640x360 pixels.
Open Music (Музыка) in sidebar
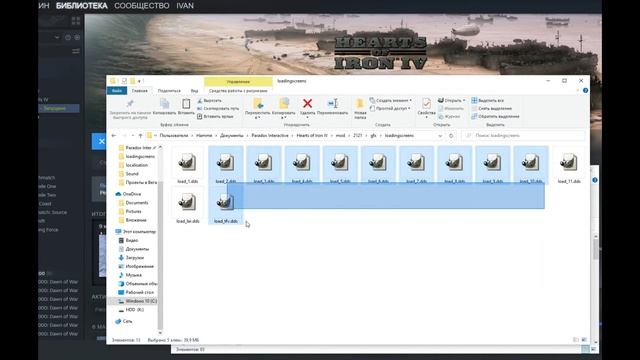point(133,275)
